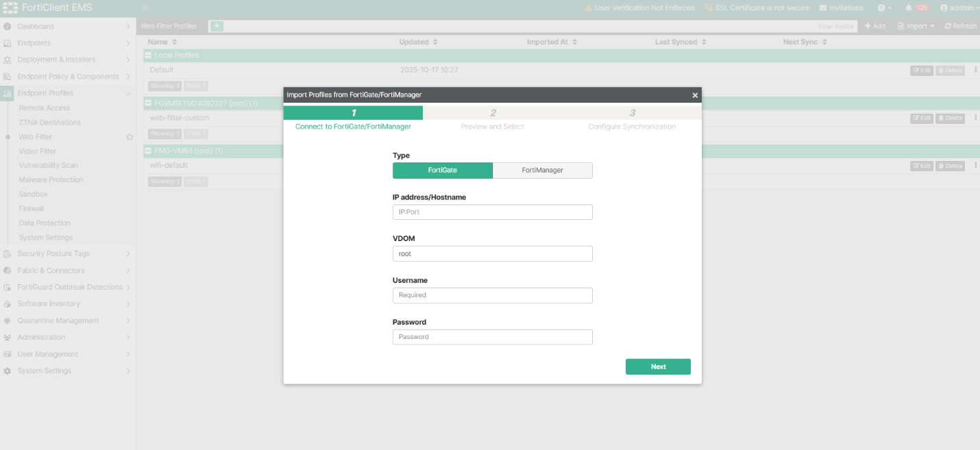
Task: Click the User Management icon
Action: tap(7, 354)
